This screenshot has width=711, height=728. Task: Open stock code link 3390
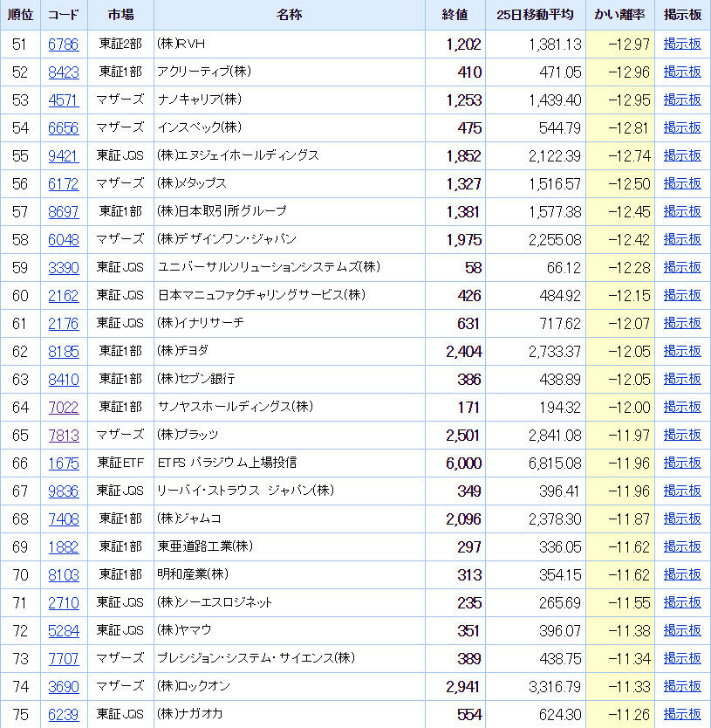[64, 268]
